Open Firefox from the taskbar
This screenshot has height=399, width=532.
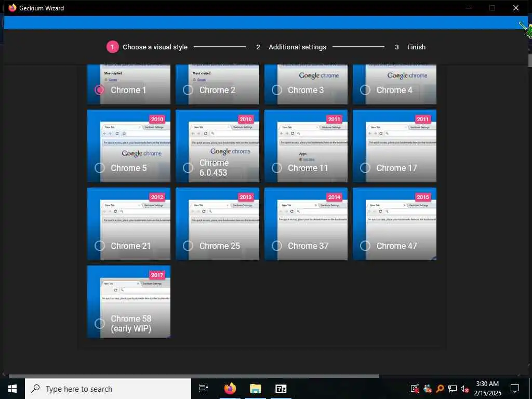[230, 389]
